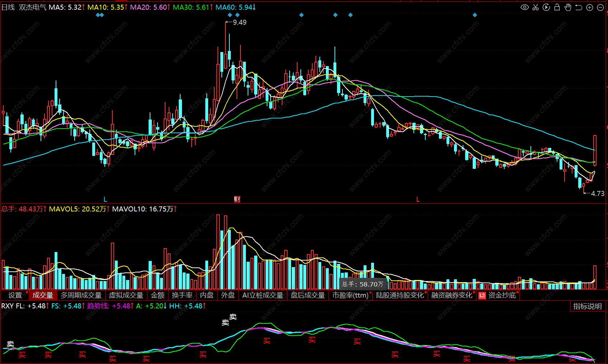Click the red L marker below chart
This screenshot has height=364, width=608.
[x=418, y=199]
